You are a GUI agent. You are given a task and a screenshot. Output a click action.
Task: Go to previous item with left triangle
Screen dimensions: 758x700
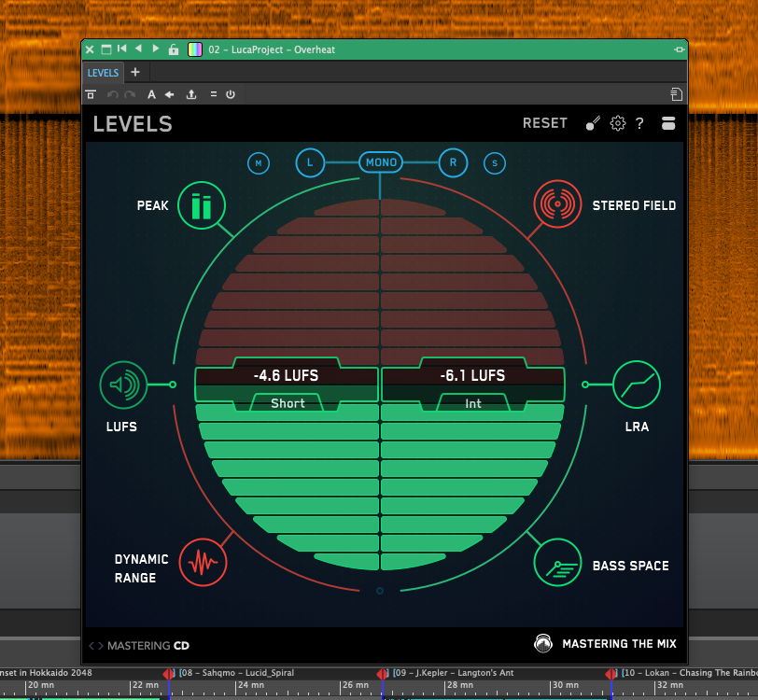point(139,49)
